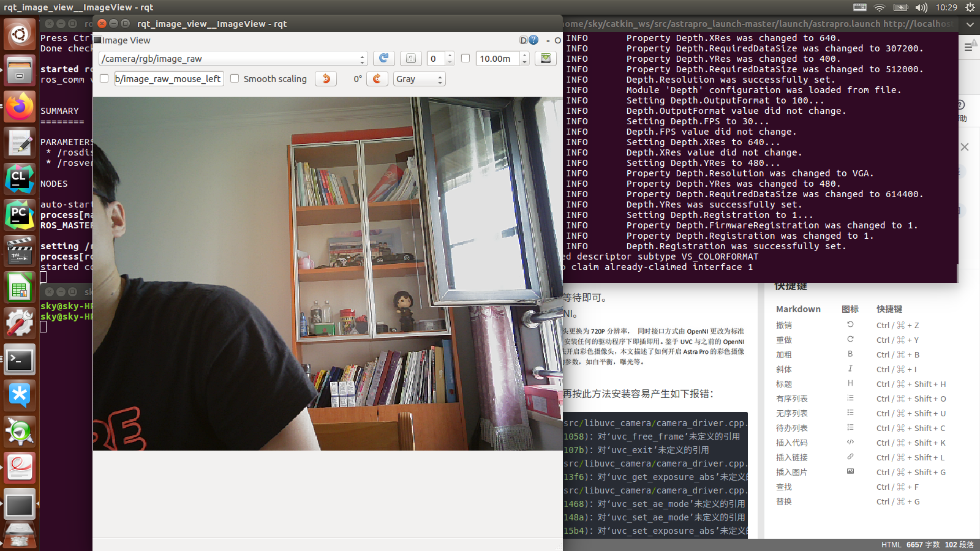This screenshot has width=980, height=551.
Task: Click the 查找 row label
Action: pyautogui.click(x=784, y=487)
